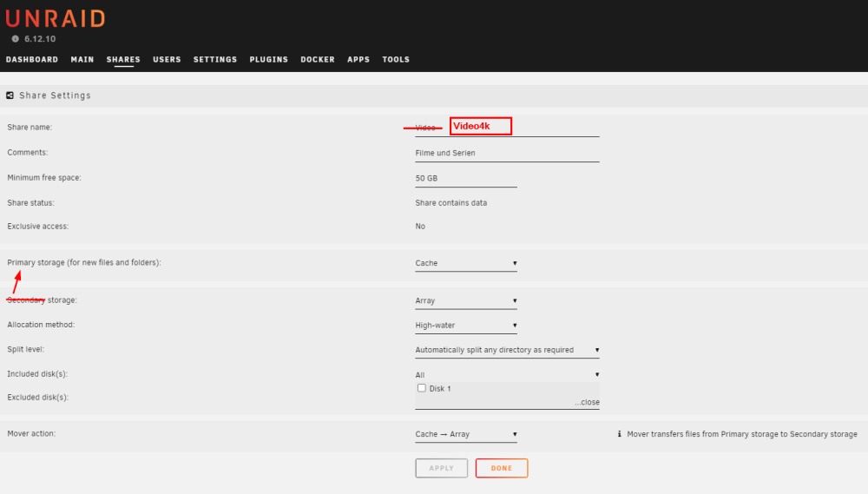
Task: Expand the Included disk(s) All dropdown
Action: coord(507,375)
